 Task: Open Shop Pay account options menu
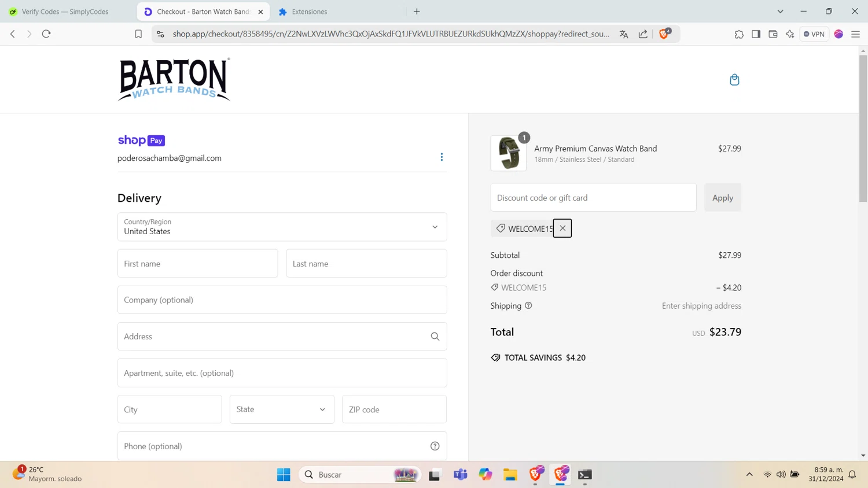tap(442, 157)
